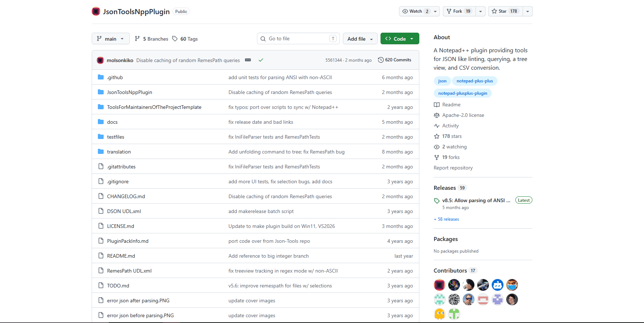This screenshot has width=644, height=323.
Task: Click the stars icon beside 178 stars
Action: click(x=437, y=136)
